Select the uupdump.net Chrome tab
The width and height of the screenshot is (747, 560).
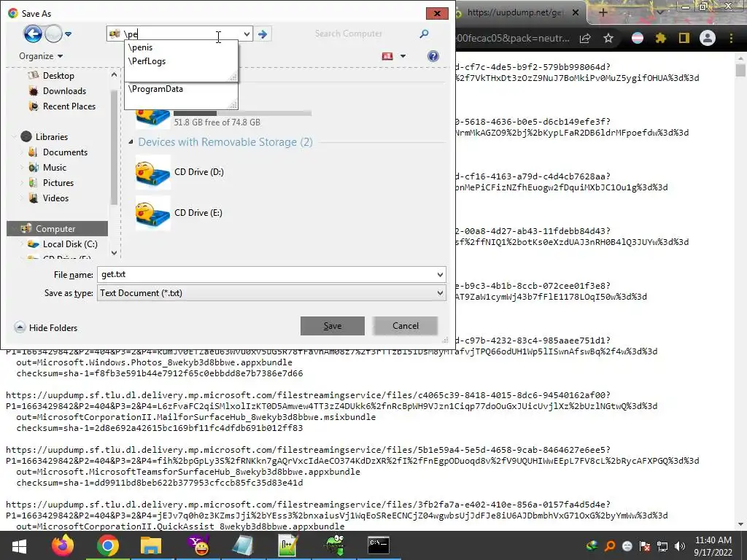(514, 13)
